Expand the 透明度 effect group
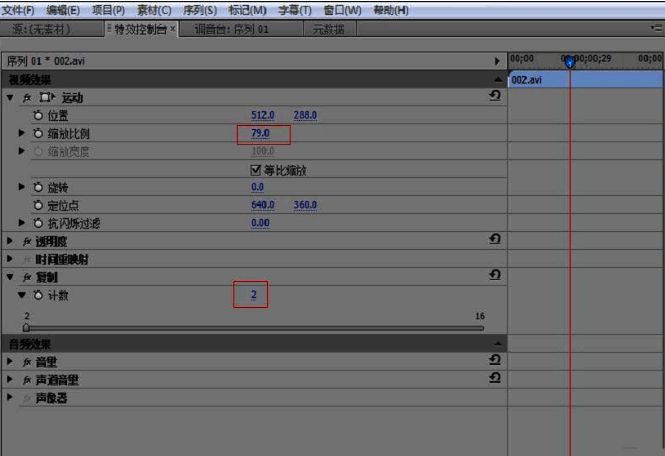Screen dimensions: 665x456 10,241
